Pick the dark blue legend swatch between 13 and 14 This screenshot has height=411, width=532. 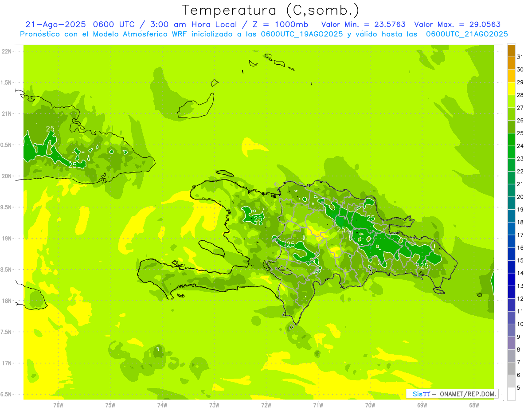(x=511, y=280)
